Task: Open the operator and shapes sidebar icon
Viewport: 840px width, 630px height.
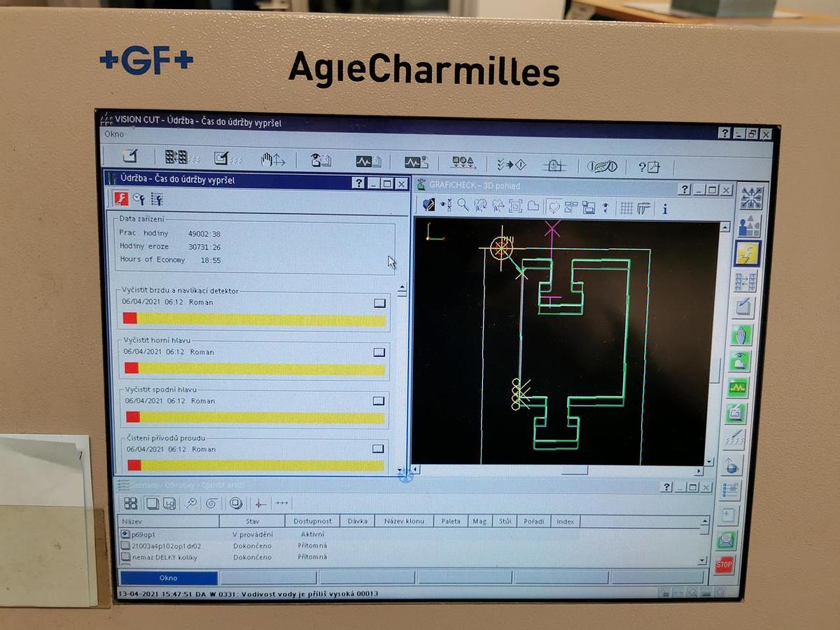Action: [x=749, y=225]
